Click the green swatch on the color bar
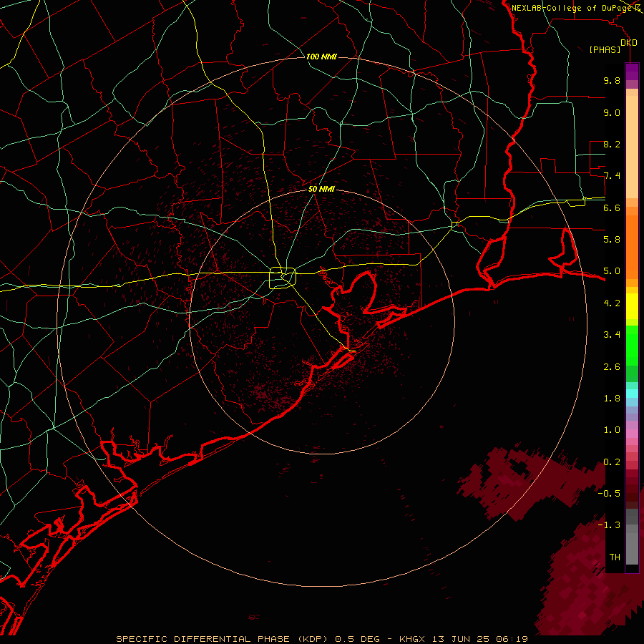This screenshot has height=644, width=644. 632,345
